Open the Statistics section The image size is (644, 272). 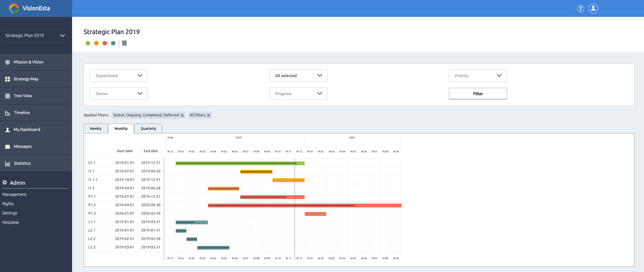[22, 163]
